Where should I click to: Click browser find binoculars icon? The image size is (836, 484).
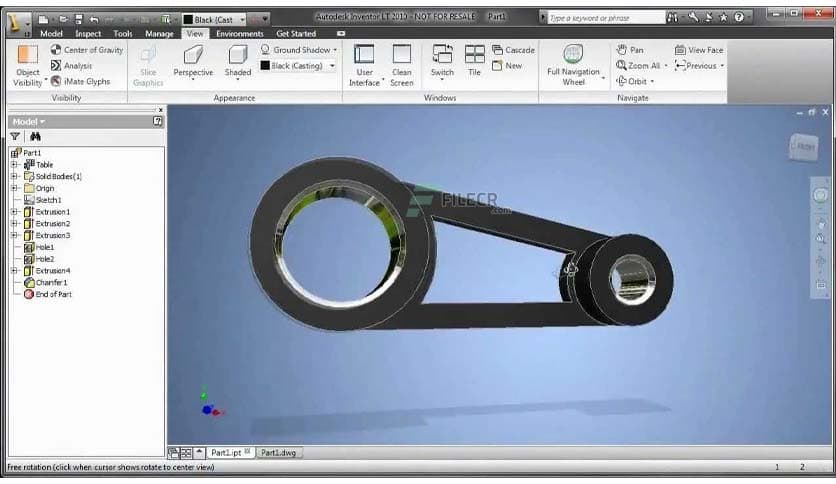point(35,136)
